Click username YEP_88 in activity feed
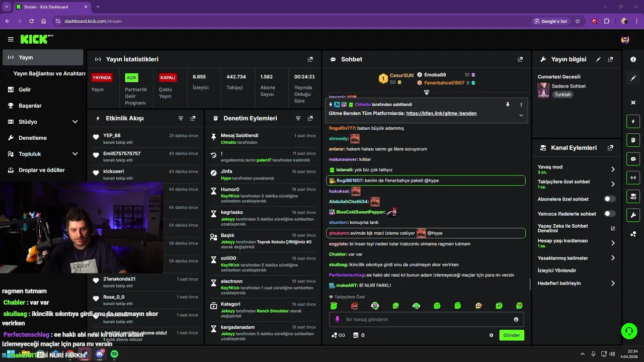The image size is (644, 362). 112,135
